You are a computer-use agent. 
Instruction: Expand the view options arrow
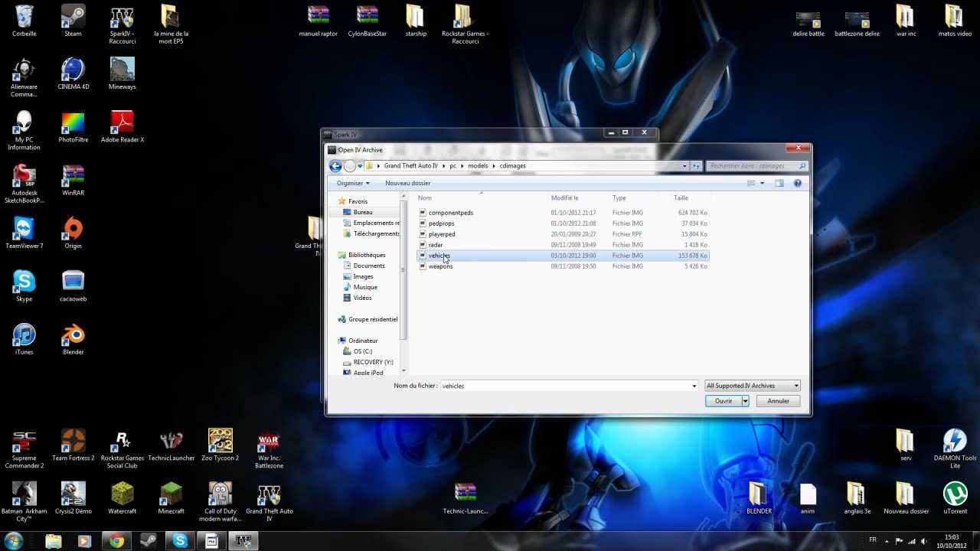coord(762,183)
